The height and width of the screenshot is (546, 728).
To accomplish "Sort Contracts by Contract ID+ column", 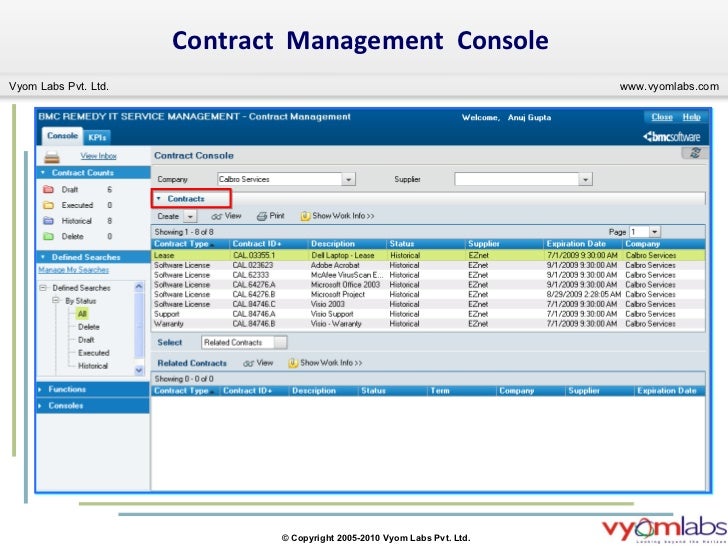I will point(269,244).
